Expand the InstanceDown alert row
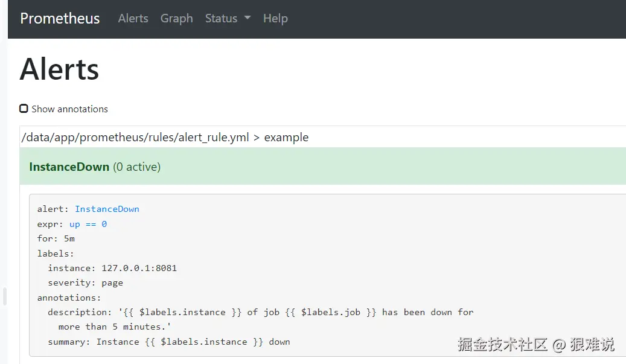 (x=69, y=167)
